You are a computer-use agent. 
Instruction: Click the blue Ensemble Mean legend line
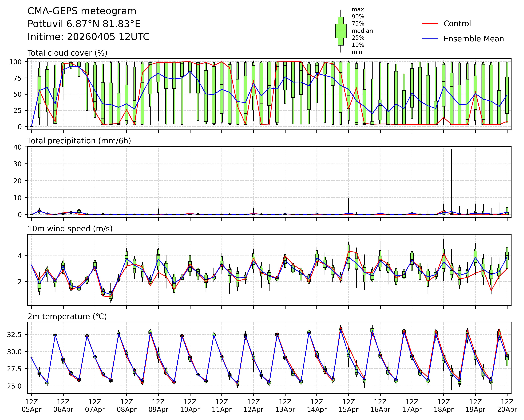[x=430, y=39]
